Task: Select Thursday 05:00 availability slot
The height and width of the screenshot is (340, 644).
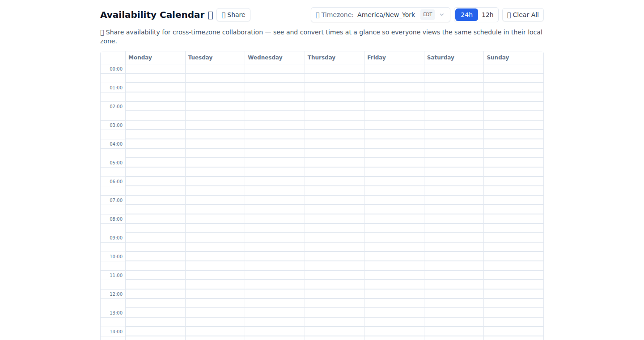Action: pyautogui.click(x=335, y=163)
